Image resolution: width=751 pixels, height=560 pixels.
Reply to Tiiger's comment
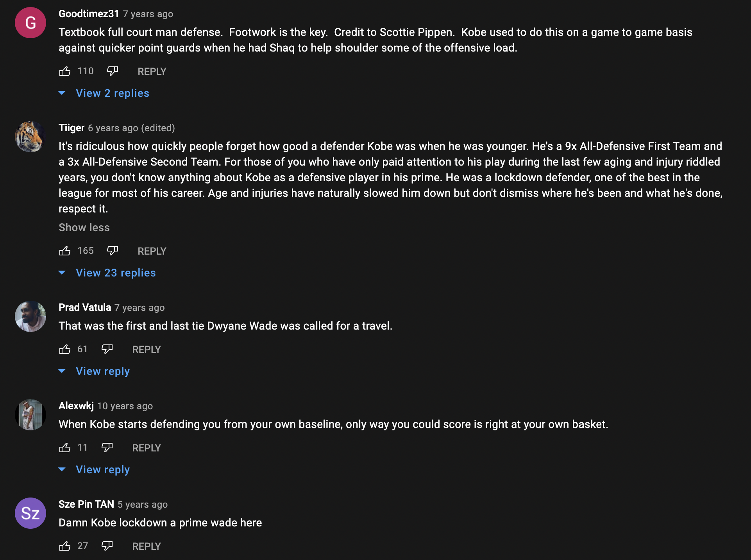[x=152, y=251]
